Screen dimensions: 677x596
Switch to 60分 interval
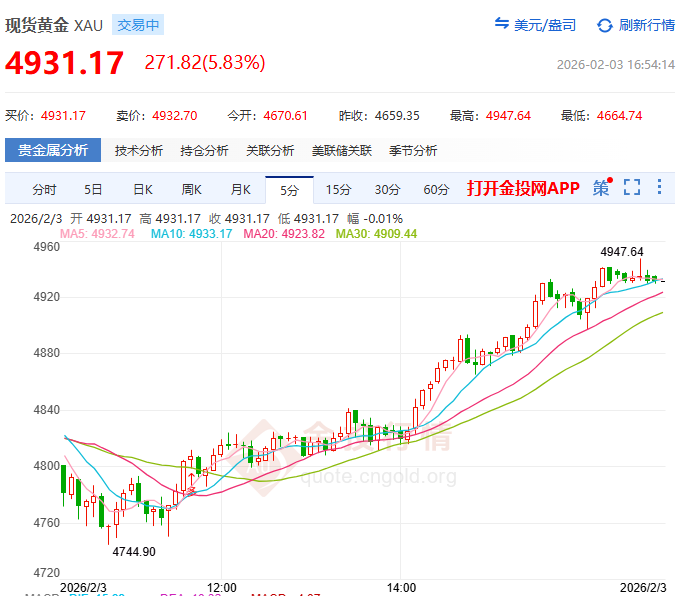pos(436,190)
